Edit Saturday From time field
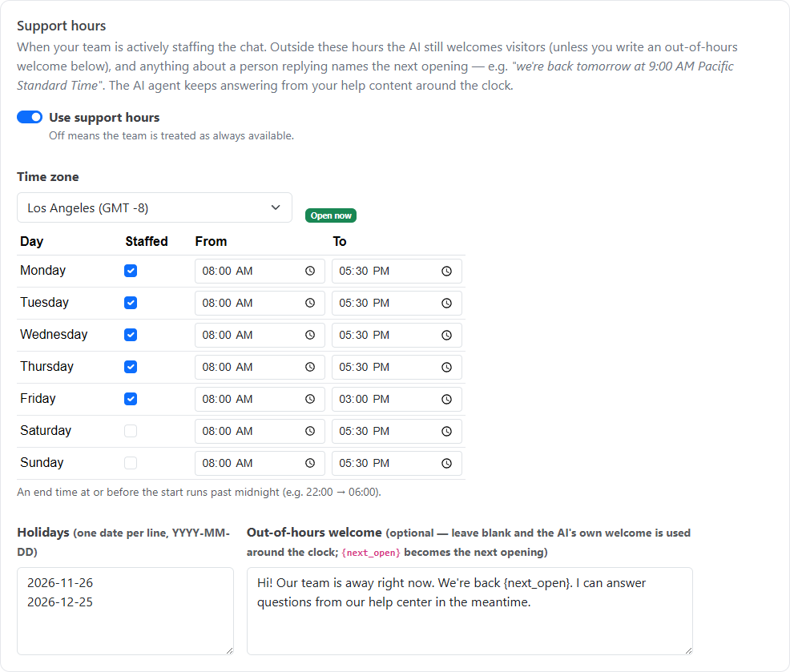The image size is (790, 672). [x=260, y=431]
